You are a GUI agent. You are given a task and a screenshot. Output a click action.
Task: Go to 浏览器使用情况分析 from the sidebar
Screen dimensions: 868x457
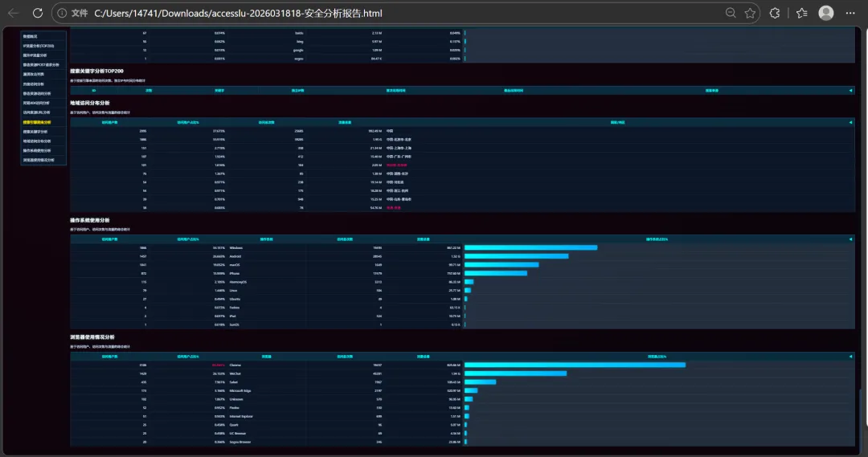pos(39,160)
